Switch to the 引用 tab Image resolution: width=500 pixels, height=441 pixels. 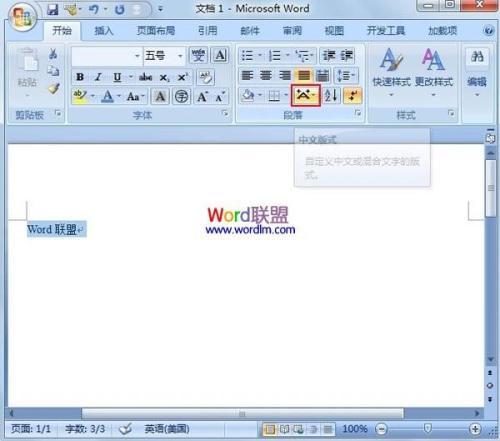pyautogui.click(x=207, y=31)
